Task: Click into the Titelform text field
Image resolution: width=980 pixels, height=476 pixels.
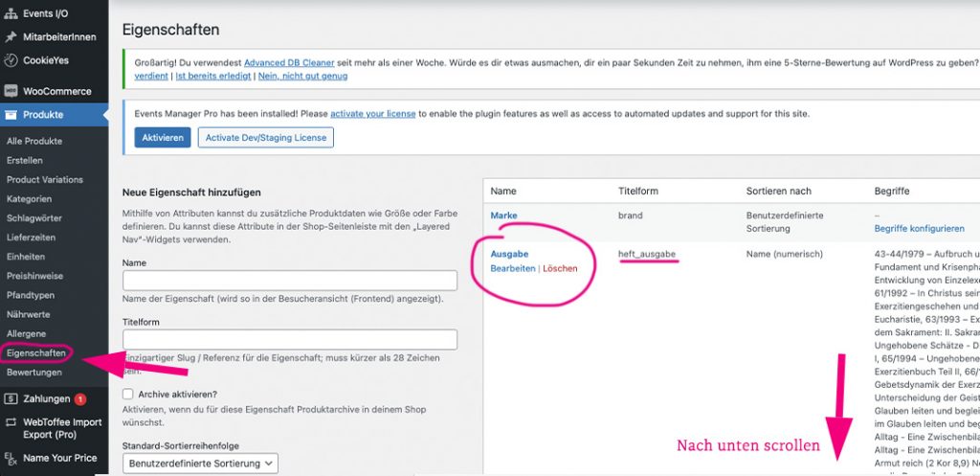Action: coord(289,340)
